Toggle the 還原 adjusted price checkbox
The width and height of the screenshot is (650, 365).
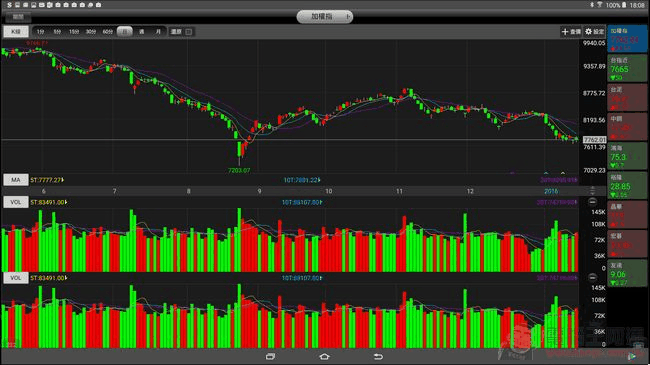189,32
